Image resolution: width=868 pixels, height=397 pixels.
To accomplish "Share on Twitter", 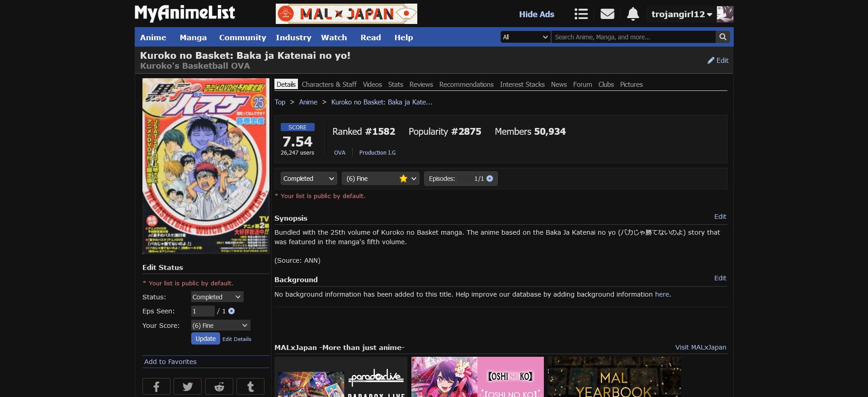I will [188, 387].
